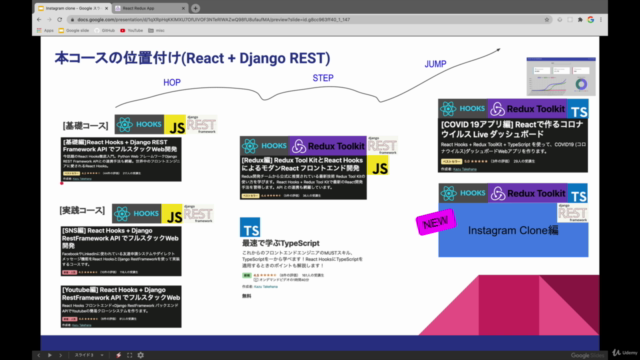This screenshot has width=640, height=360.
Task: Bookmark this page with the star icon
Action: click(547, 20)
